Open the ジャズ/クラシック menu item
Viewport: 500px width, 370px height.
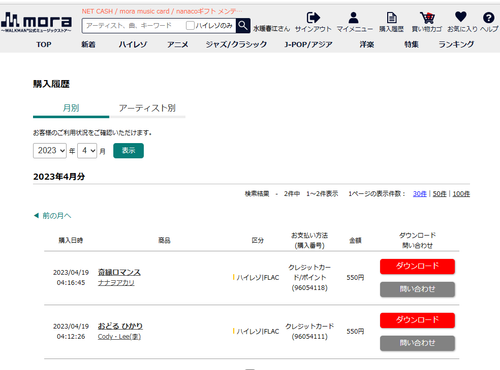point(236,44)
